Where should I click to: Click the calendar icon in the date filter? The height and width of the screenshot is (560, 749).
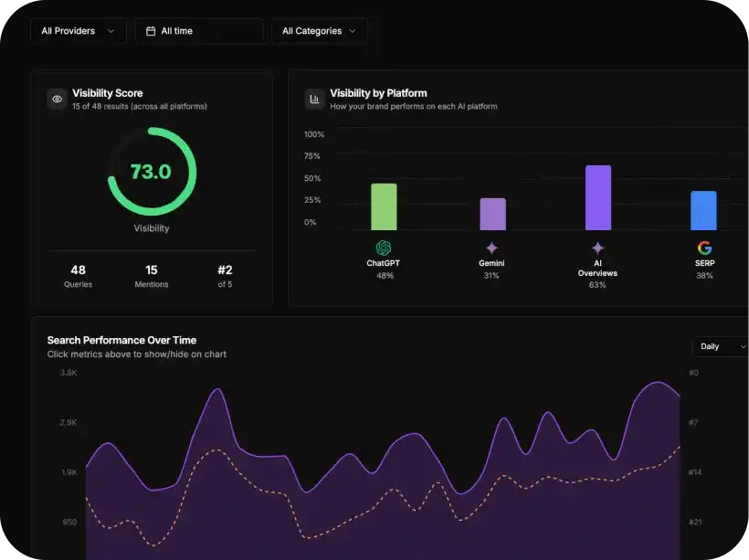click(151, 31)
